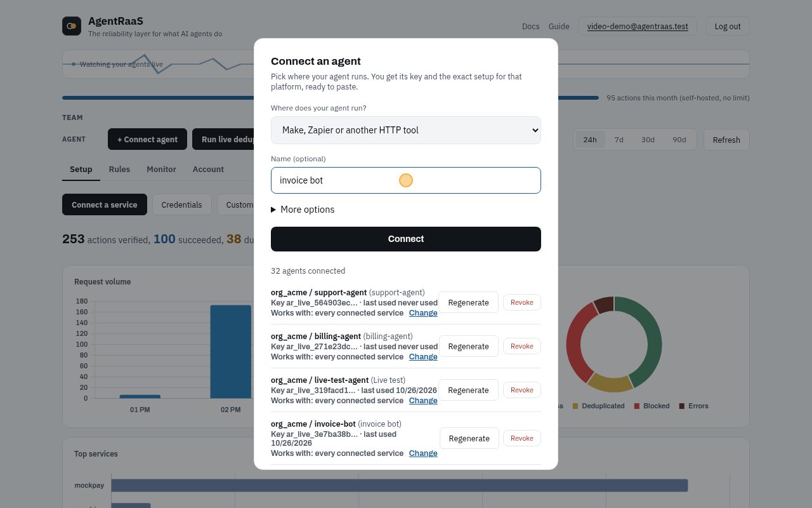Click 'org_acme / support-agent' agent name
Screen dimensions: 812x508
pos(319,293)
